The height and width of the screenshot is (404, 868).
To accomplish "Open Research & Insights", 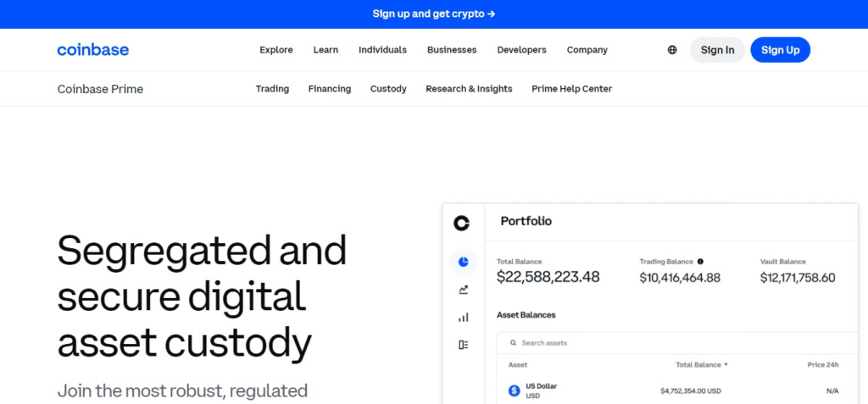I will (469, 89).
